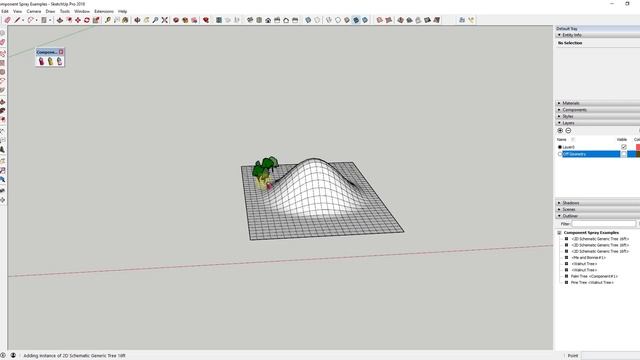Select Sandbox From Contours tool
The width and height of the screenshot is (640, 360).
coord(380,20)
